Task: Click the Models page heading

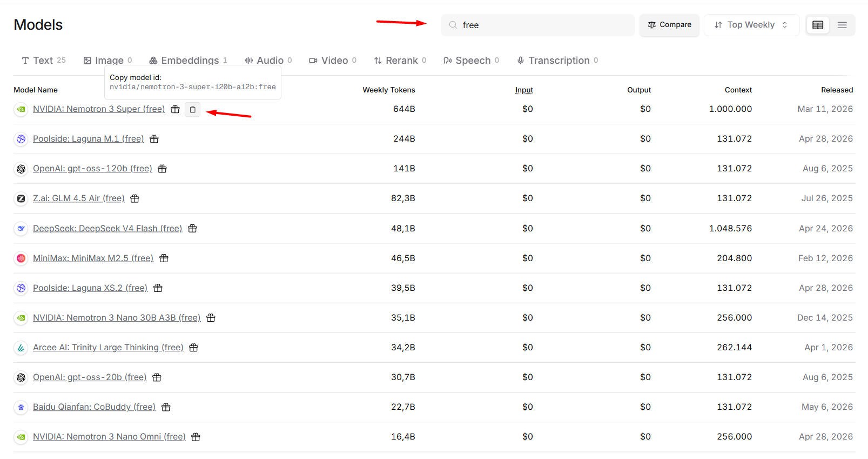Action: click(38, 25)
